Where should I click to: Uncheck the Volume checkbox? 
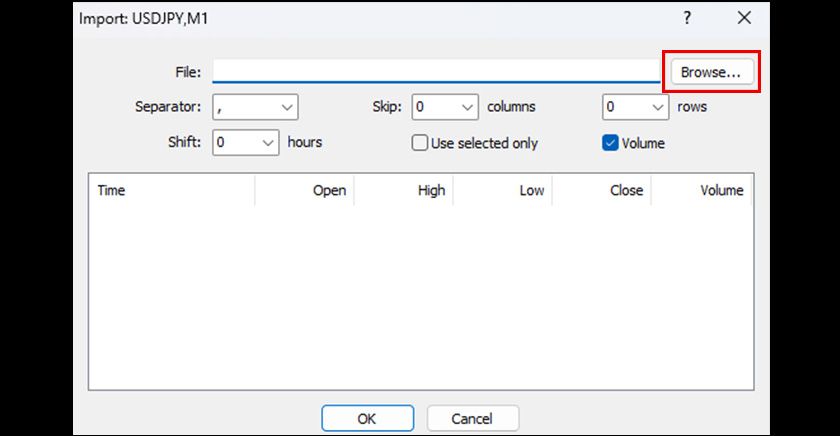click(x=610, y=143)
